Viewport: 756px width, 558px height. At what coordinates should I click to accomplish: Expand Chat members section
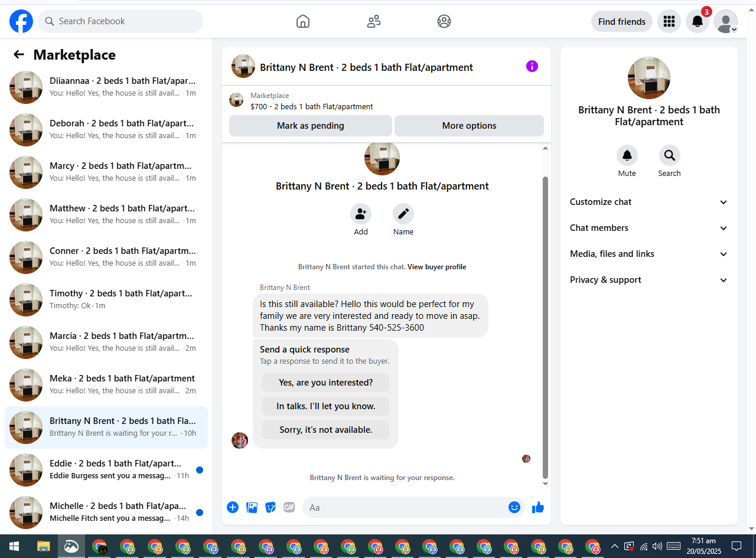click(x=649, y=228)
